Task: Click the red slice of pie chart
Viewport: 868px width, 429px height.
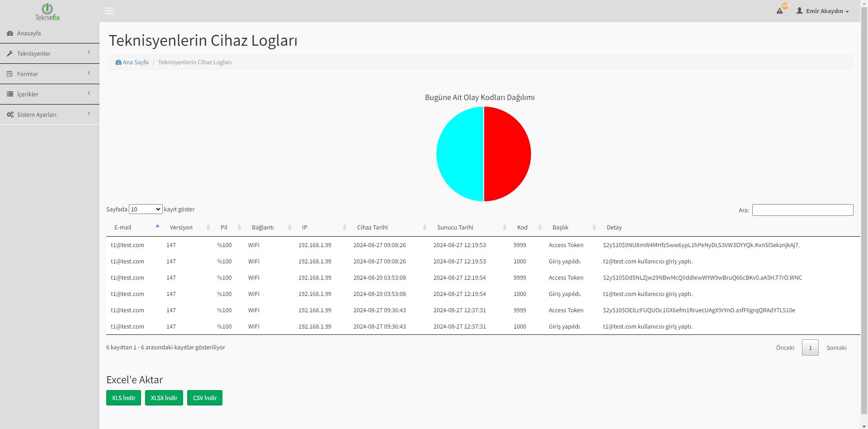Action: (x=507, y=154)
